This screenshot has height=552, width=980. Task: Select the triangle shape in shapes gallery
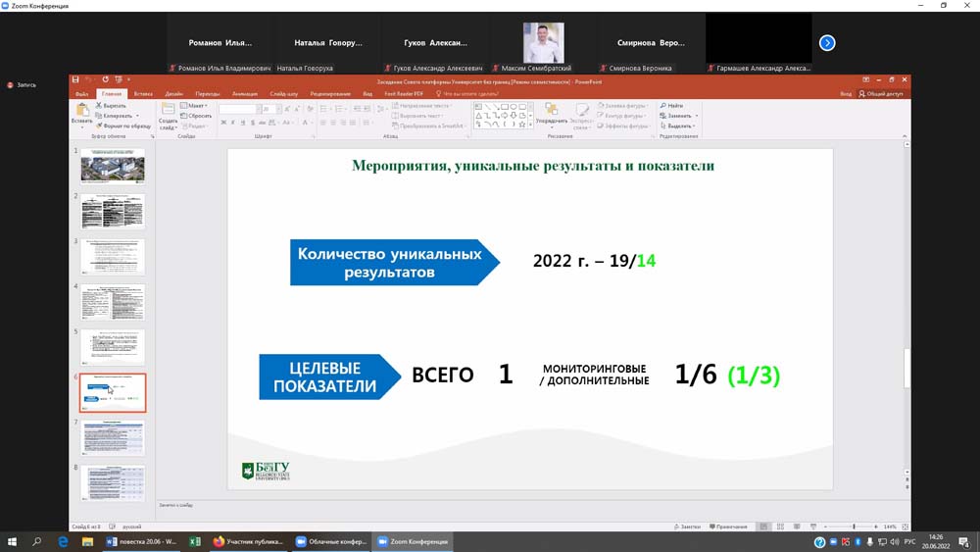pos(478,116)
